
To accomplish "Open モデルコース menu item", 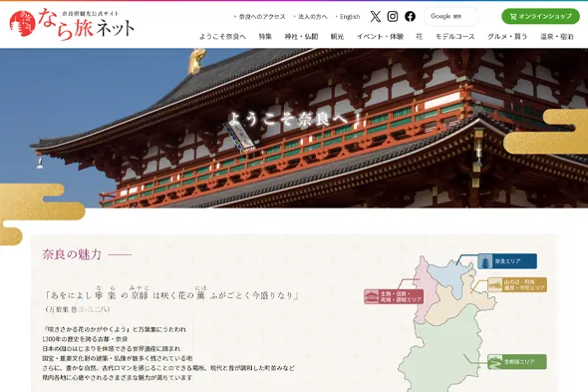I will click(x=454, y=37).
